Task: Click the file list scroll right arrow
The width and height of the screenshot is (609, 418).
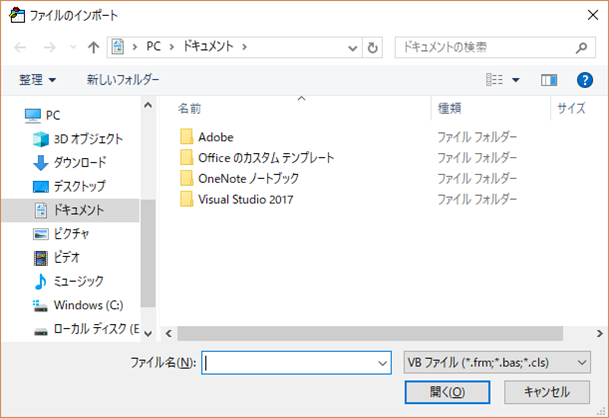Action: 599,334
